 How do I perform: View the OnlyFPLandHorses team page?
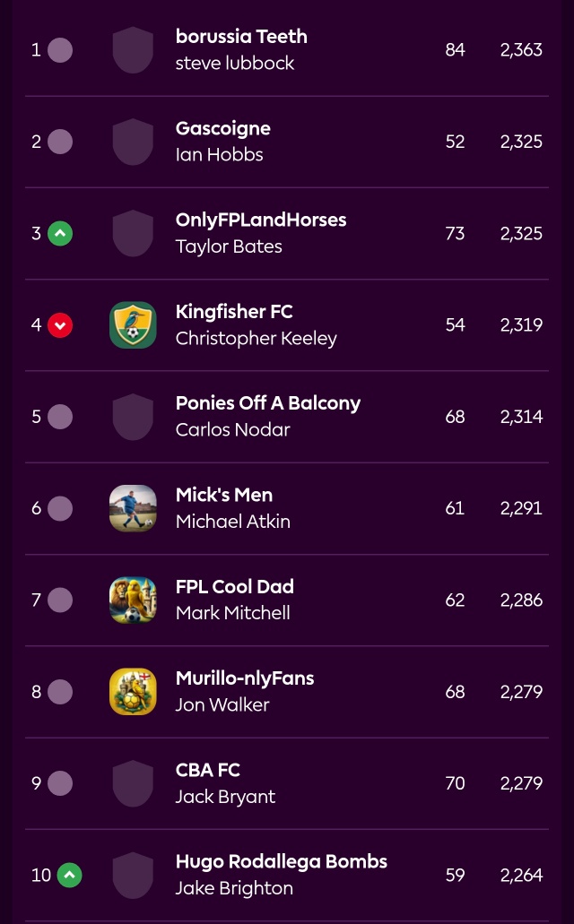261,220
